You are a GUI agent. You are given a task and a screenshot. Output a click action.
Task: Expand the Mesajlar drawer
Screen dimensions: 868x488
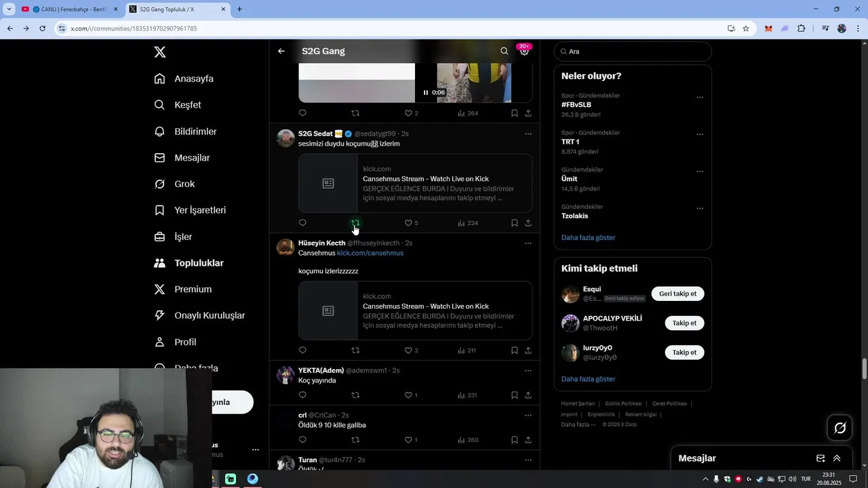(x=837, y=458)
